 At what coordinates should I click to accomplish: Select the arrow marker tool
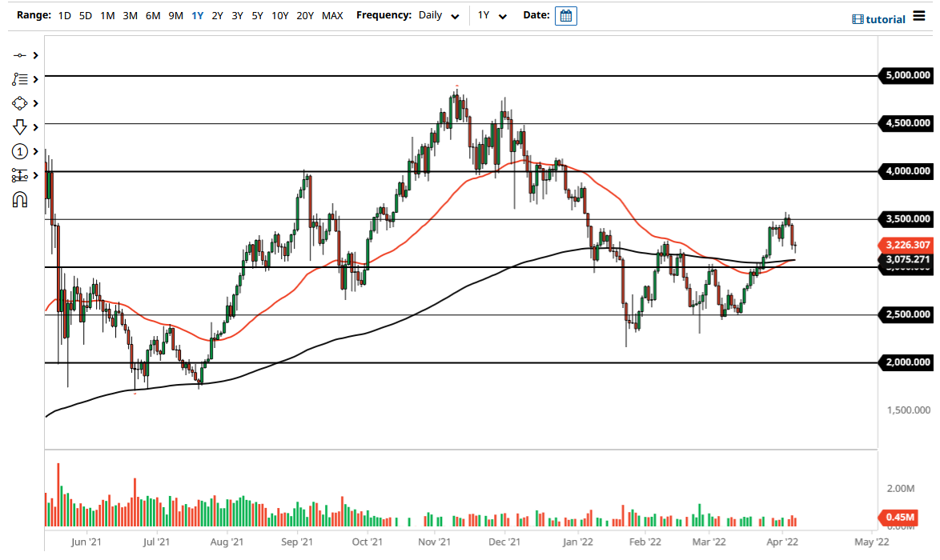click(20, 126)
